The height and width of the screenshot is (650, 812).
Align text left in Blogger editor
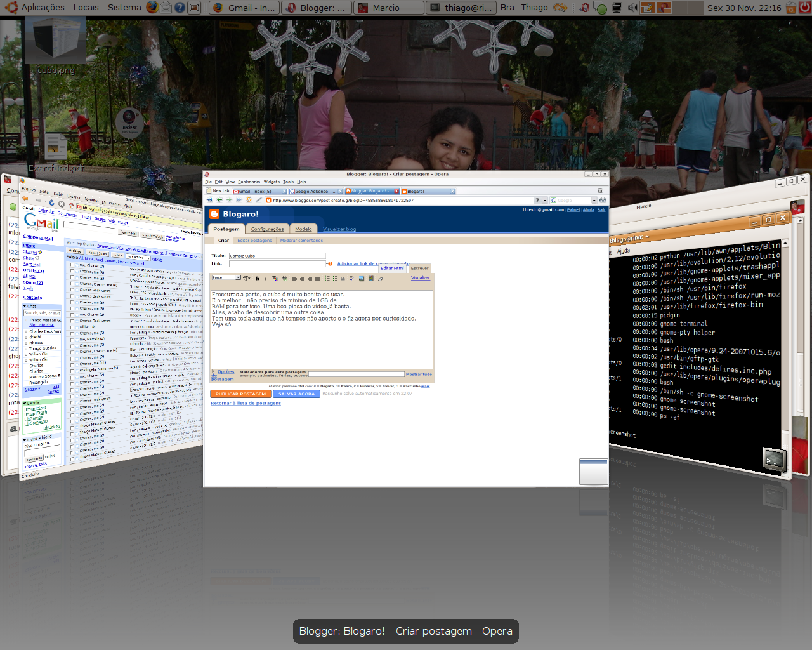tap(294, 279)
